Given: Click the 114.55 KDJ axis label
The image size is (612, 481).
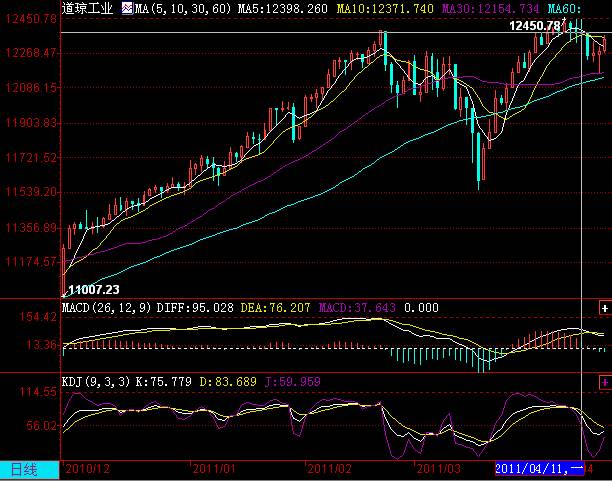Looking at the screenshot, I should (x=37, y=392).
